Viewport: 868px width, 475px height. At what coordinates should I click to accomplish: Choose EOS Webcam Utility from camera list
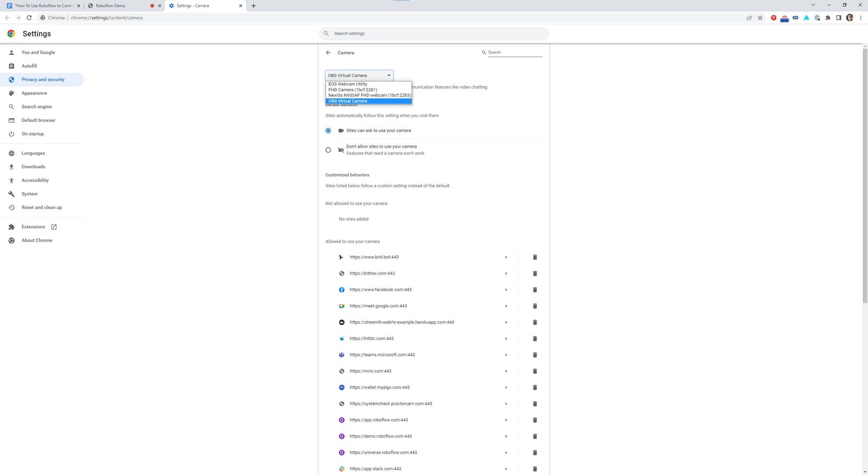point(348,84)
